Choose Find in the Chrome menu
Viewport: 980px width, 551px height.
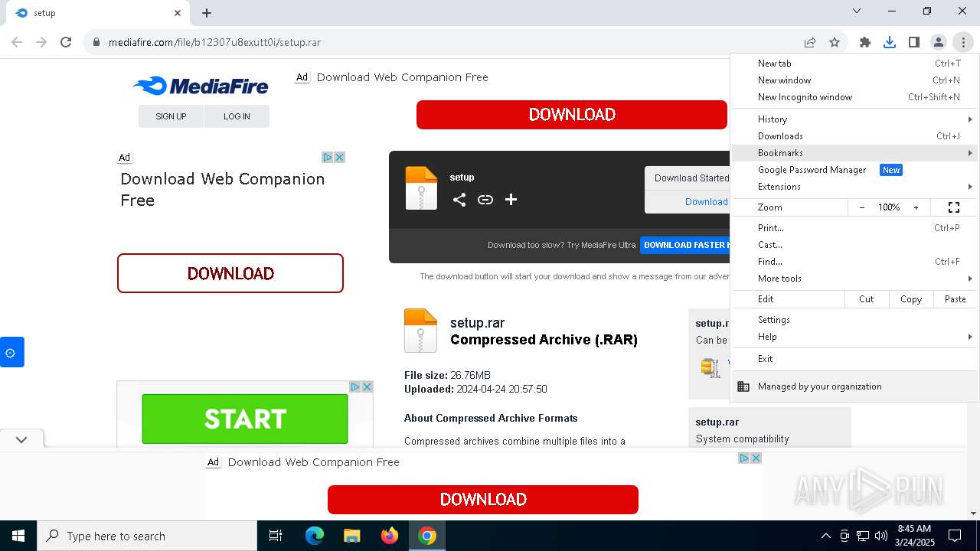point(855,262)
